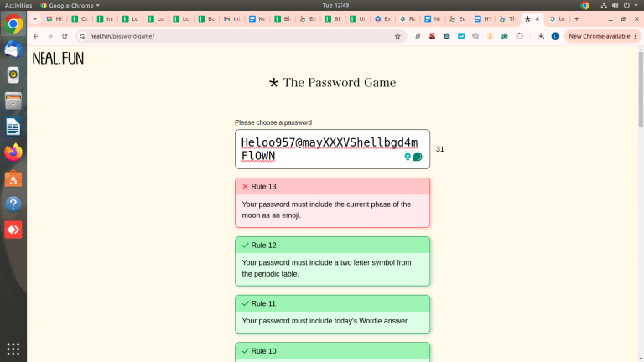
Task: Show applications grid in the dock
Action: tap(13, 349)
